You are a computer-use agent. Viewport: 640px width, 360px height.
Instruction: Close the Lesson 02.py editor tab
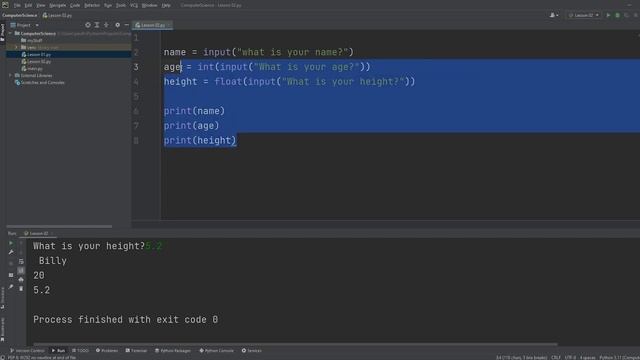coord(169,25)
